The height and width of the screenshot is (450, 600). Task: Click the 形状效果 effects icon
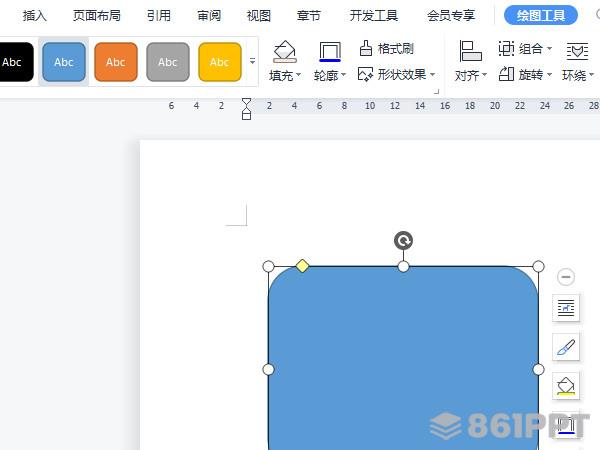click(x=365, y=74)
